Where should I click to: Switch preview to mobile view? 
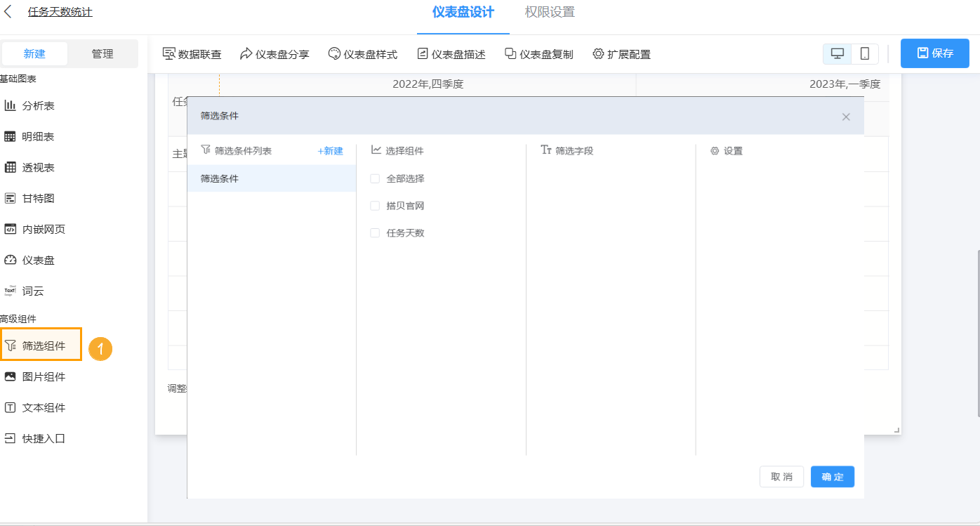865,53
